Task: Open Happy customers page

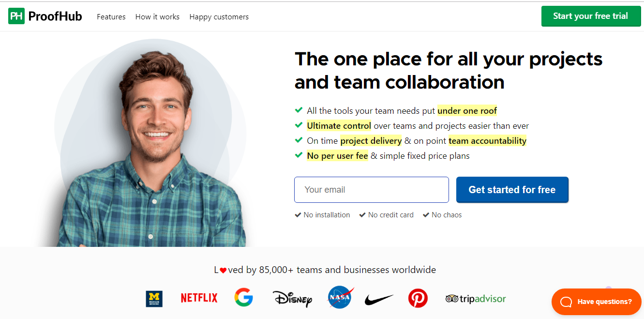Action: [219, 16]
